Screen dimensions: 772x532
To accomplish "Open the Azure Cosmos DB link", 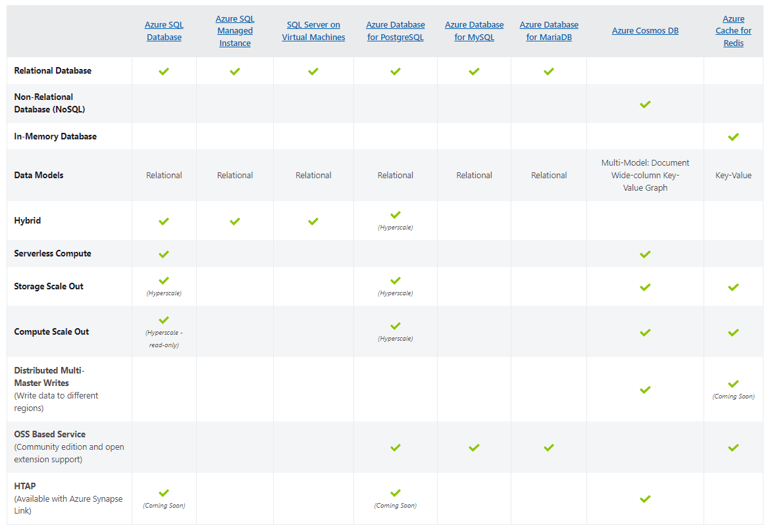I will pyautogui.click(x=645, y=30).
